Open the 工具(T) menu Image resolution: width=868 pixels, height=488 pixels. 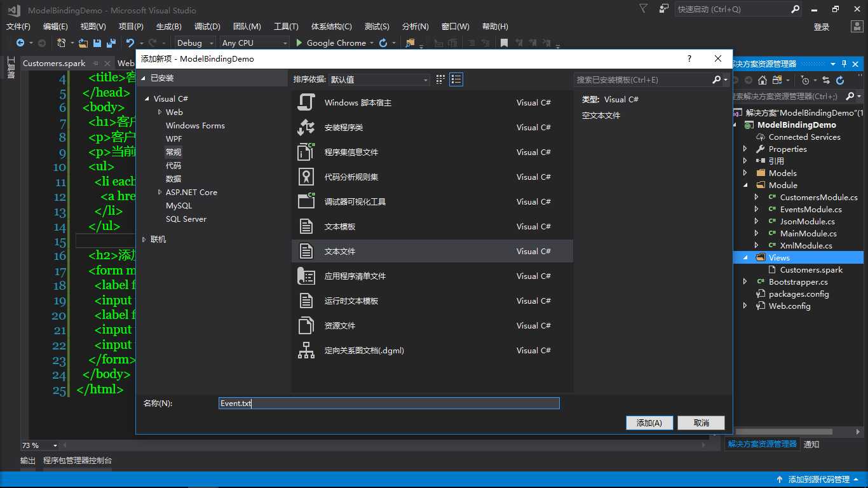[286, 26]
